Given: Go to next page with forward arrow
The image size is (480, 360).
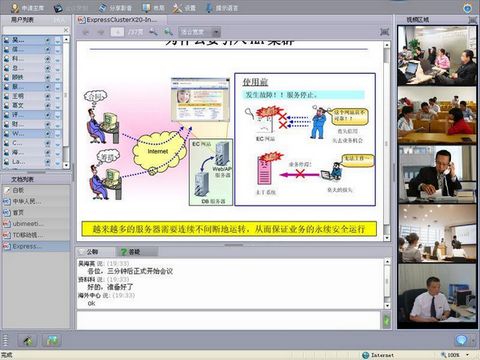Looking at the screenshot, I should (x=101, y=32).
